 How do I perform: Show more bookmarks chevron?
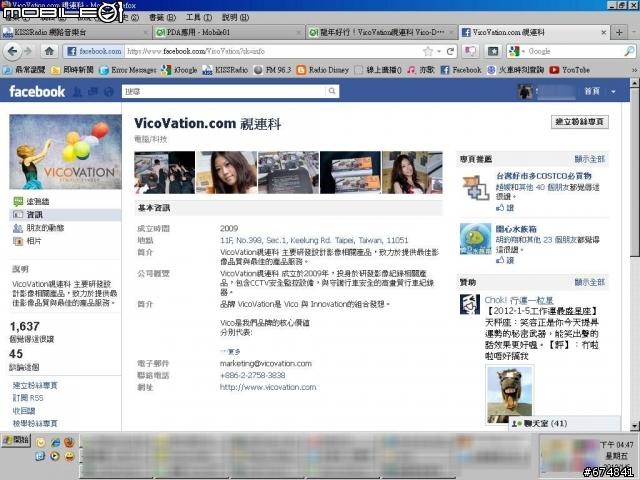pyautogui.click(x=634, y=70)
